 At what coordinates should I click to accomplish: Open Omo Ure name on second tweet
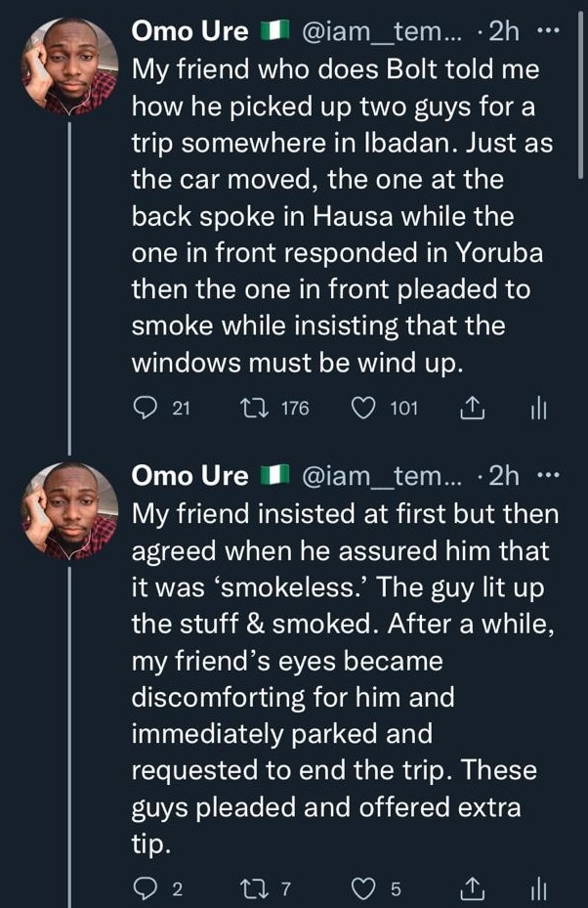pos(189,477)
